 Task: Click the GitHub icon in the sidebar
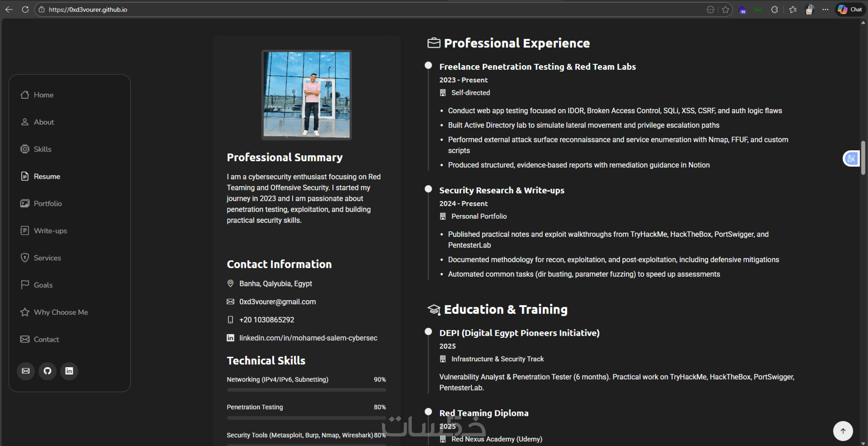click(47, 371)
